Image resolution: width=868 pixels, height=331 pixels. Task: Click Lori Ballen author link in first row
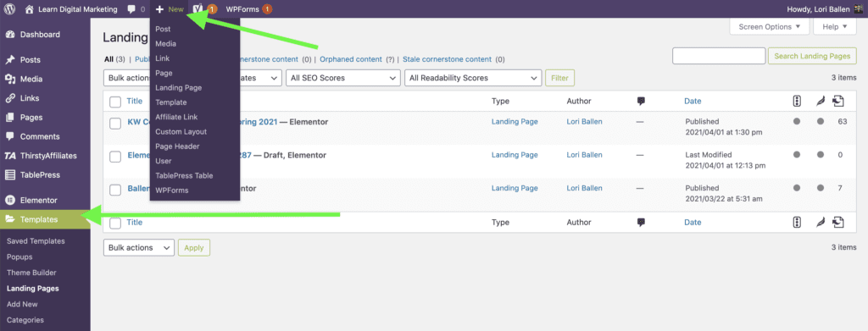coord(585,122)
